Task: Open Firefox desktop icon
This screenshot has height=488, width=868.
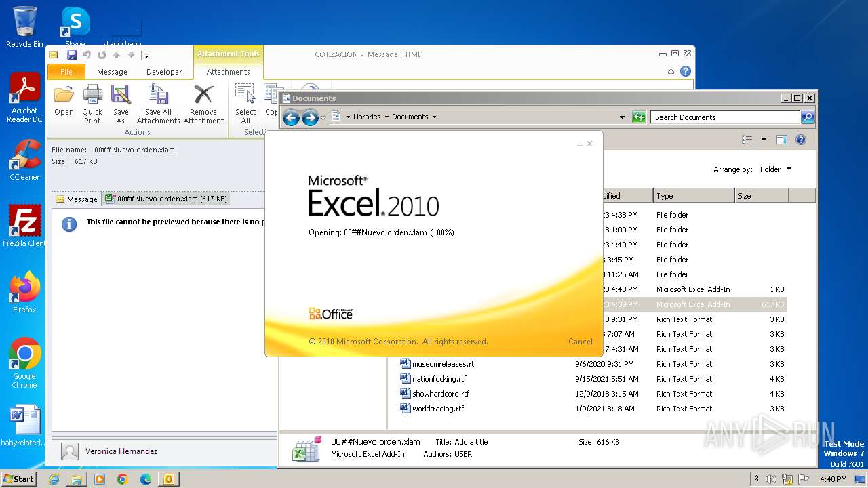Action: [24, 293]
